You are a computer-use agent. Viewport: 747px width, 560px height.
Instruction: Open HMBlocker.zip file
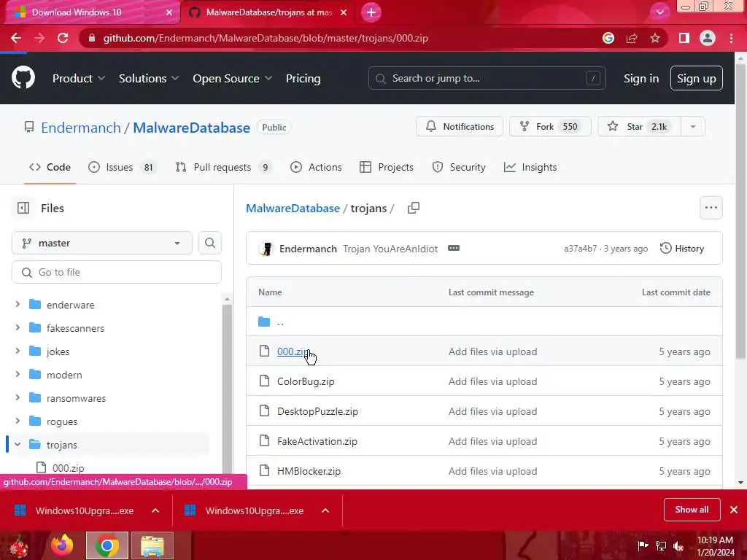coord(309,472)
